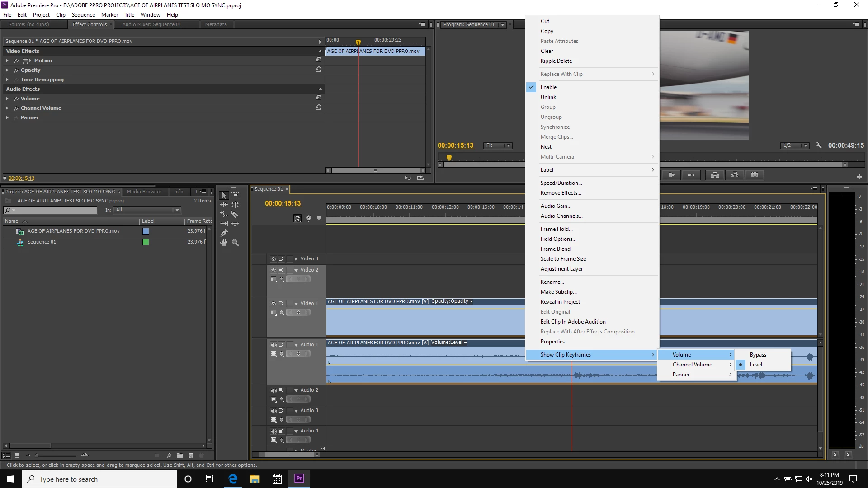The image size is (868, 488).
Task: Select the Zoom tool in tools panel
Action: [x=235, y=243]
